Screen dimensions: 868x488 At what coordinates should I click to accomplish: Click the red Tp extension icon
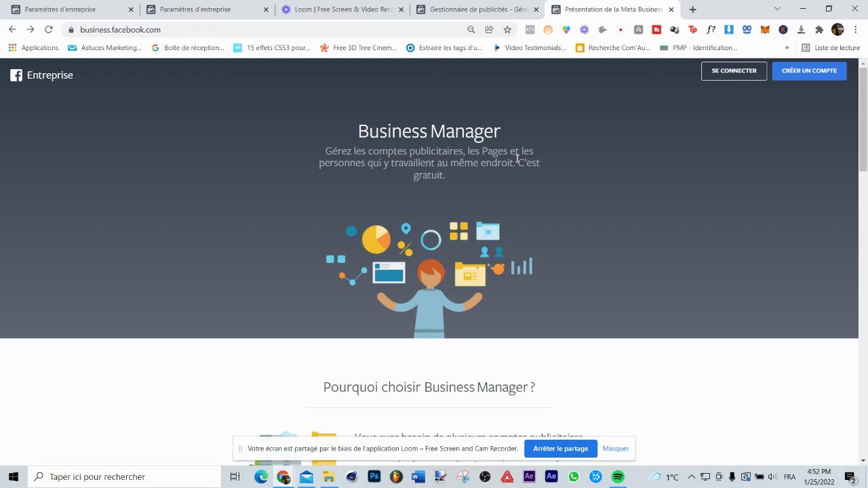[692, 30]
